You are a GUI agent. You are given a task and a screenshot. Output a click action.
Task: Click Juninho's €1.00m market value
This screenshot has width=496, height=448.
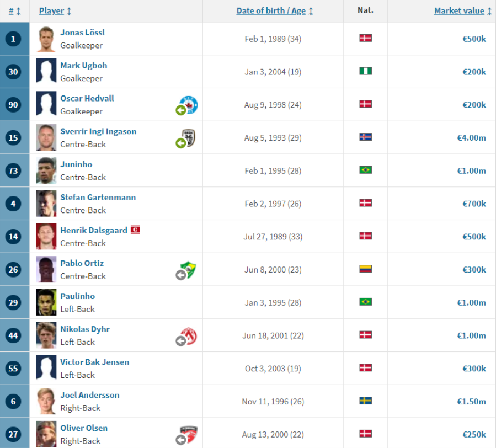[471, 170]
